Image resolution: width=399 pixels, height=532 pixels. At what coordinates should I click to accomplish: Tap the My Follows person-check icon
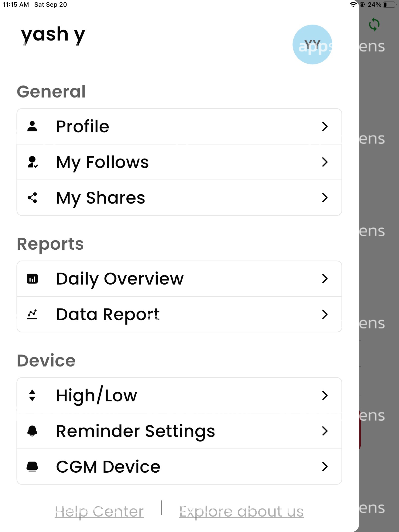coord(33,162)
